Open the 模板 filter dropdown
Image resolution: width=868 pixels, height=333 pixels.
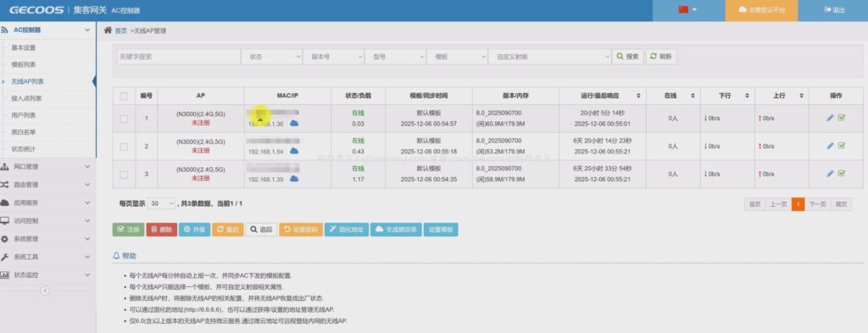(x=457, y=57)
